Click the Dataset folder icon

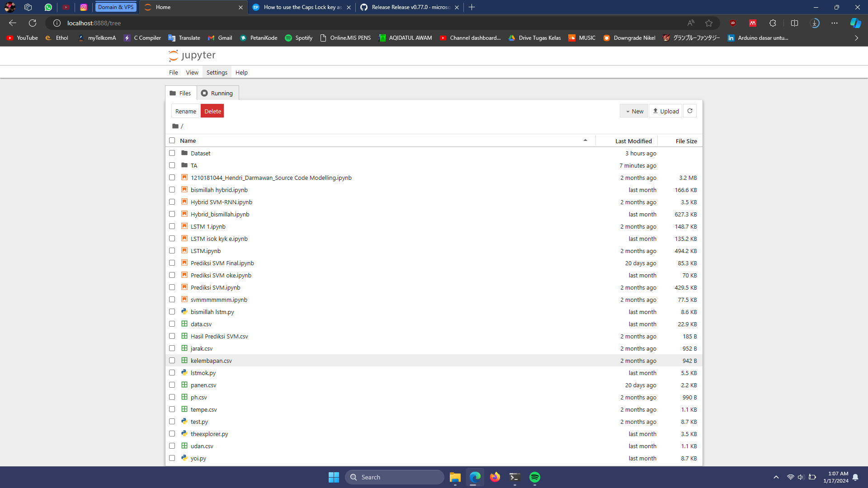click(184, 153)
